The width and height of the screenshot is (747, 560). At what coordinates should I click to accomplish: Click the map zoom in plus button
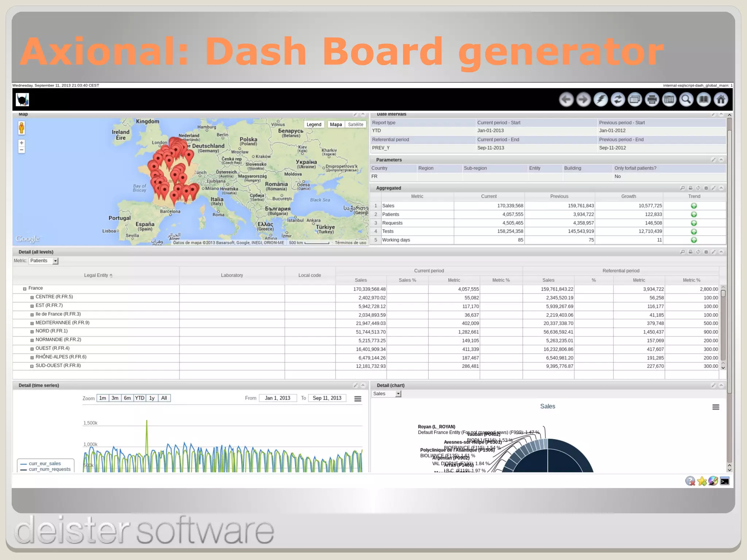click(x=22, y=143)
